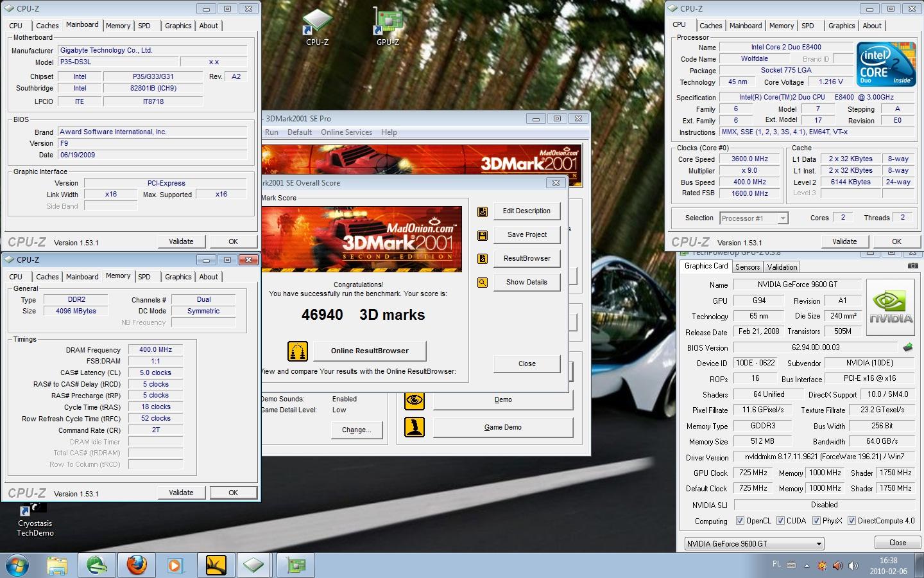924x578 pixels.
Task: Open the Online Services menu
Action: pyautogui.click(x=346, y=132)
